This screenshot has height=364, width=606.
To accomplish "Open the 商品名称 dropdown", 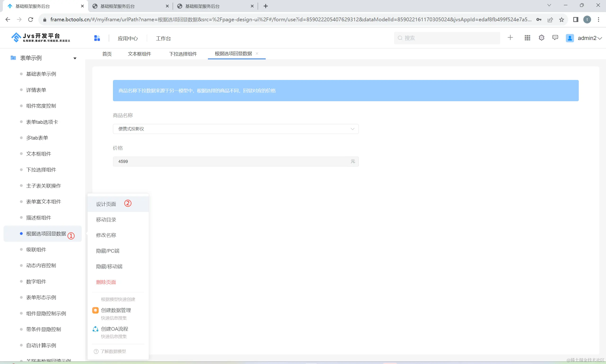I will (x=235, y=129).
